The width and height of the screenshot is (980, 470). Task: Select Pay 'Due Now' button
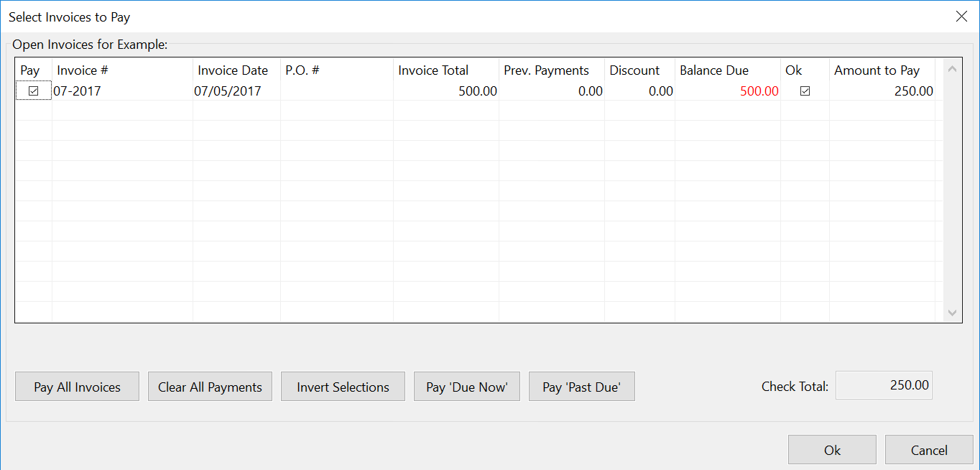pos(466,387)
